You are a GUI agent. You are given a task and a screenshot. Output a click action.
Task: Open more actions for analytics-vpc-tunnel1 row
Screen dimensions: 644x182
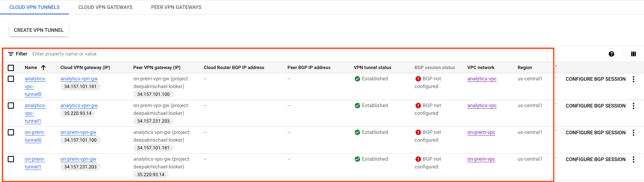tap(634, 106)
